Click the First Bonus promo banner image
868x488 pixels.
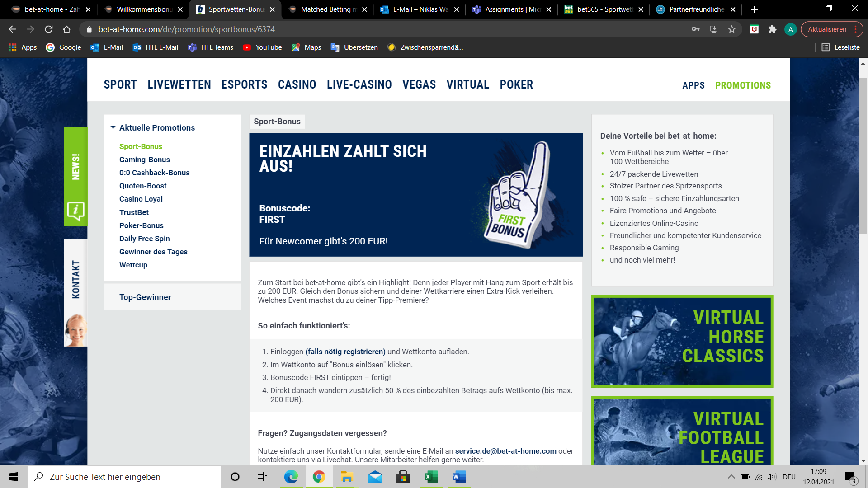point(415,195)
